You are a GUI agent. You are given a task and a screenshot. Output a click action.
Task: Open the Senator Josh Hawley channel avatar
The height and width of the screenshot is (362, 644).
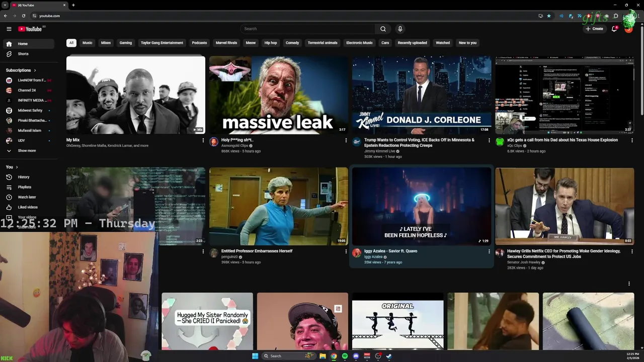click(x=500, y=253)
